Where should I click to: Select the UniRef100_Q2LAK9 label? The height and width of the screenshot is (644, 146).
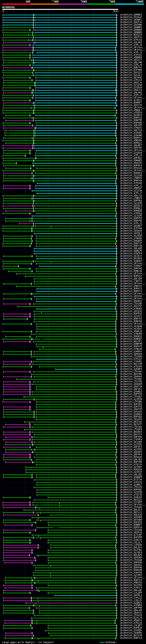(131, 42)
